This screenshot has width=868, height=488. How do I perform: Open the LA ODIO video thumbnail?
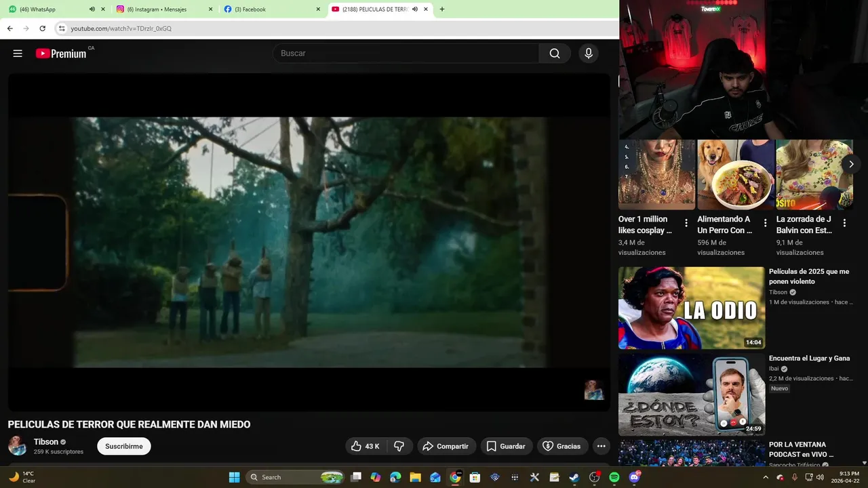click(691, 308)
